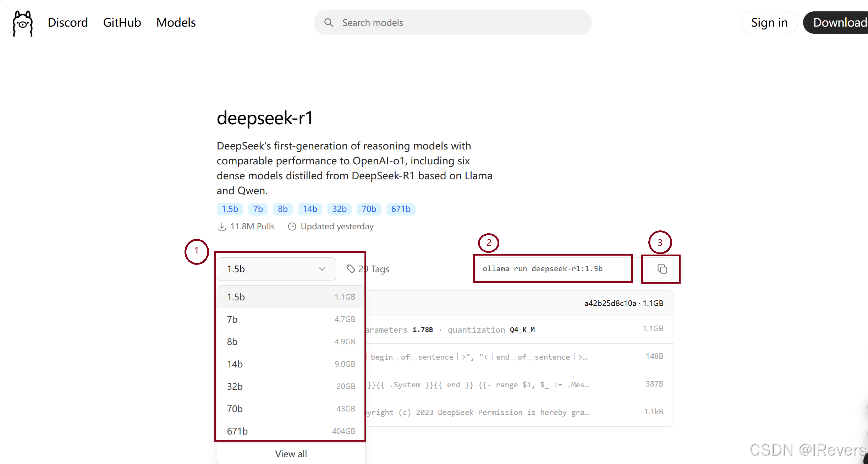Image resolution: width=868 pixels, height=464 pixels.
Task: Open the Discord link
Action: pyautogui.click(x=68, y=23)
